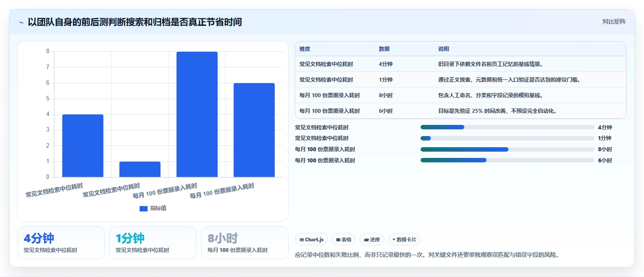Click the 维度 table column header
The width and height of the screenshot is (644, 277).
pos(305,49)
